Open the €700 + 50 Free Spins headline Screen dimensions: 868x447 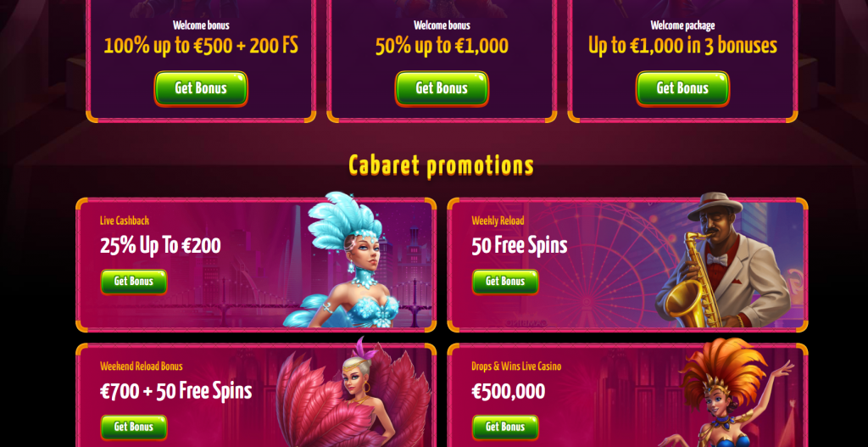pyautogui.click(x=176, y=391)
